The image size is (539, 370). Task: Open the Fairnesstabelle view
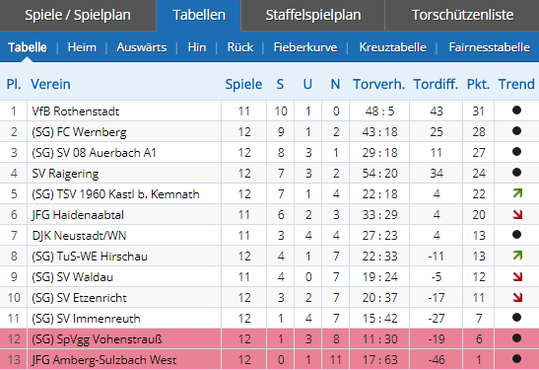(489, 47)
